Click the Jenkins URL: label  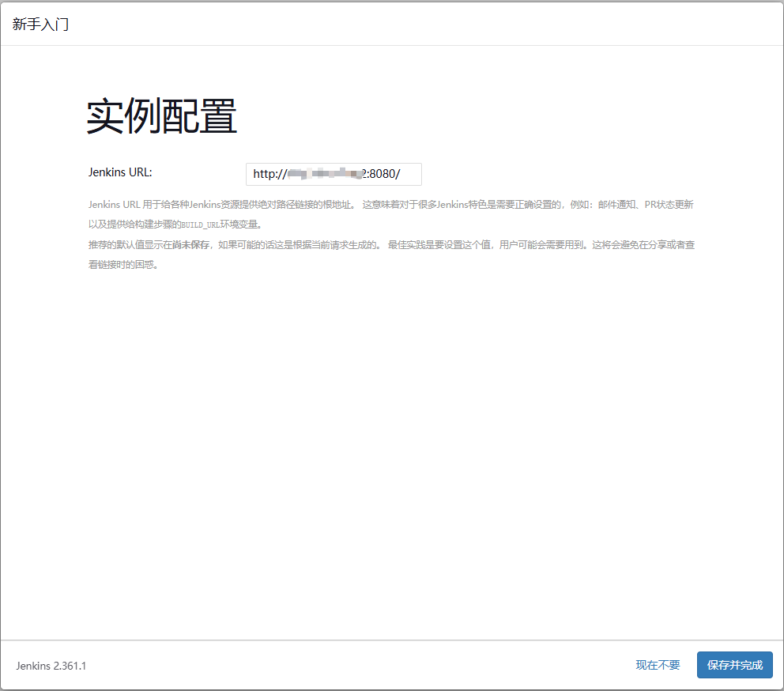coord(120,172)
